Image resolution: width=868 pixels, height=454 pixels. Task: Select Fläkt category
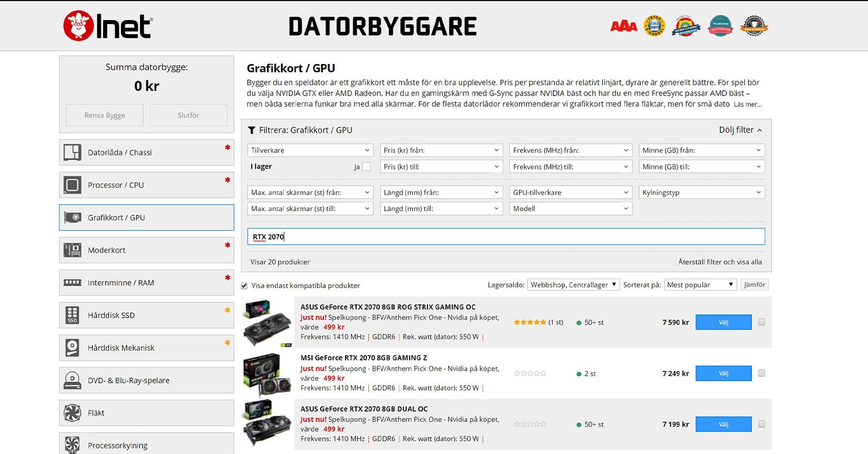click(146, 413)
